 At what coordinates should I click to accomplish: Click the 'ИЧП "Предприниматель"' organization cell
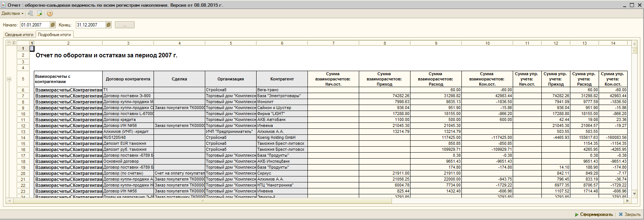point(231,132)
